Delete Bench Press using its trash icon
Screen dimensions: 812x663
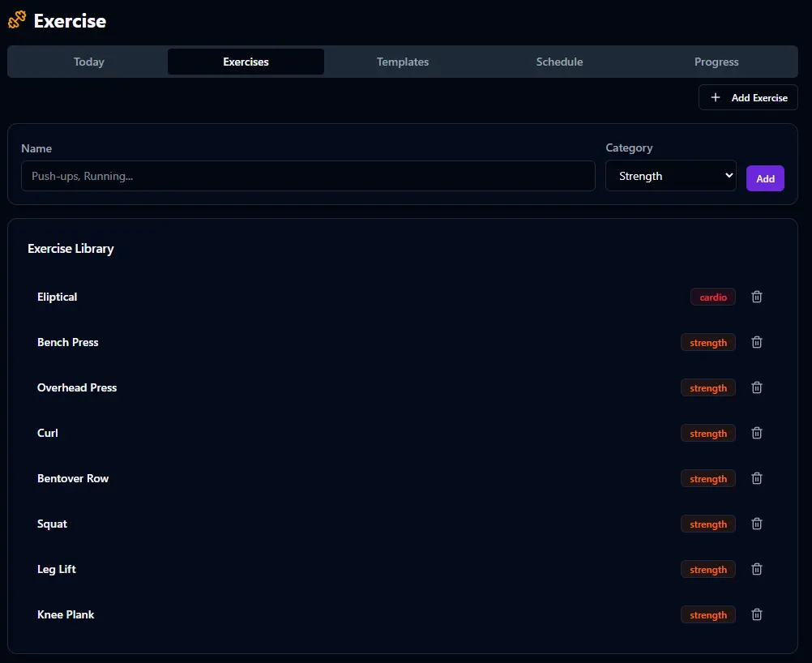pyautogui.click(x=756, y=342)
